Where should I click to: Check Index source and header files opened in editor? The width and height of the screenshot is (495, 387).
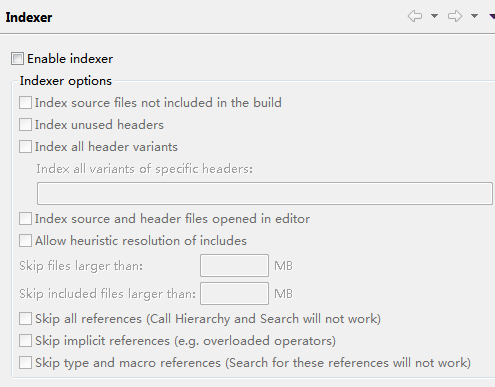tap(25, 219)
